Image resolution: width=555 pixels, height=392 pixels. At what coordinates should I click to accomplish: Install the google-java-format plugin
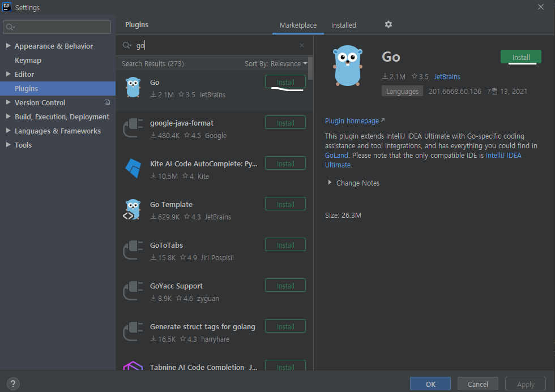pyautogui.click(x=285, y=123)
